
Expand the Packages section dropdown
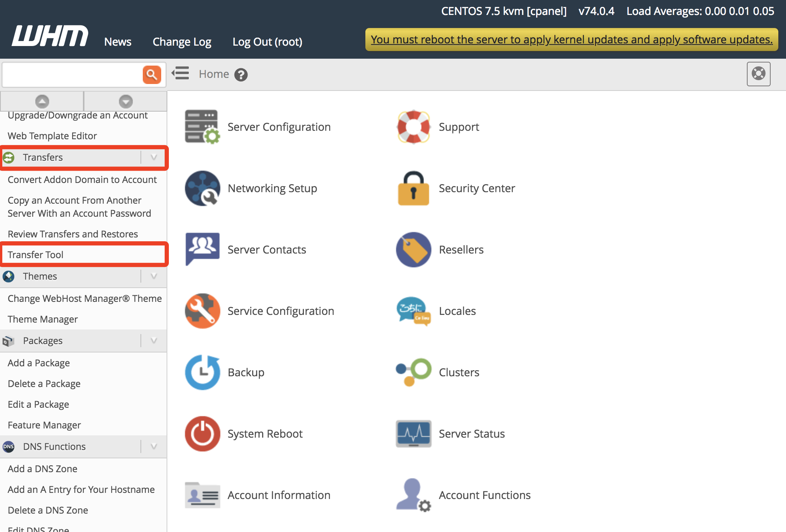point(154,341)
